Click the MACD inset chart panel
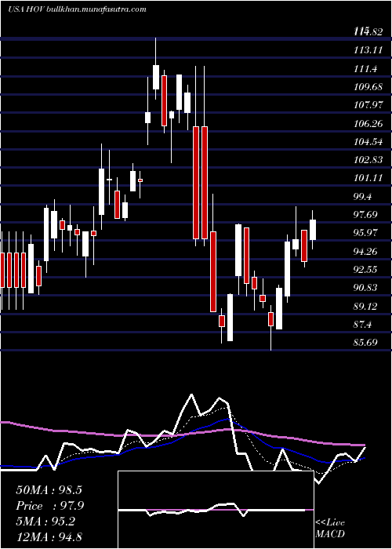 (216, 510)
